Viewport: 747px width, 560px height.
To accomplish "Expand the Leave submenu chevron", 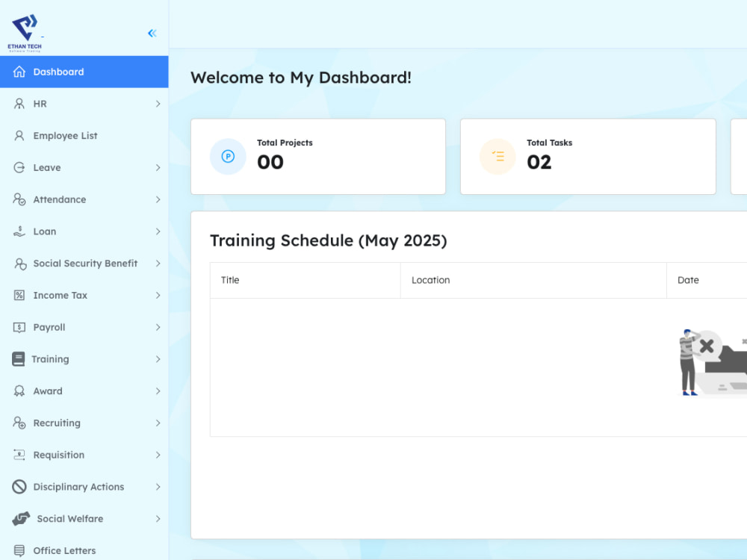I will click(x=158, y=167).
